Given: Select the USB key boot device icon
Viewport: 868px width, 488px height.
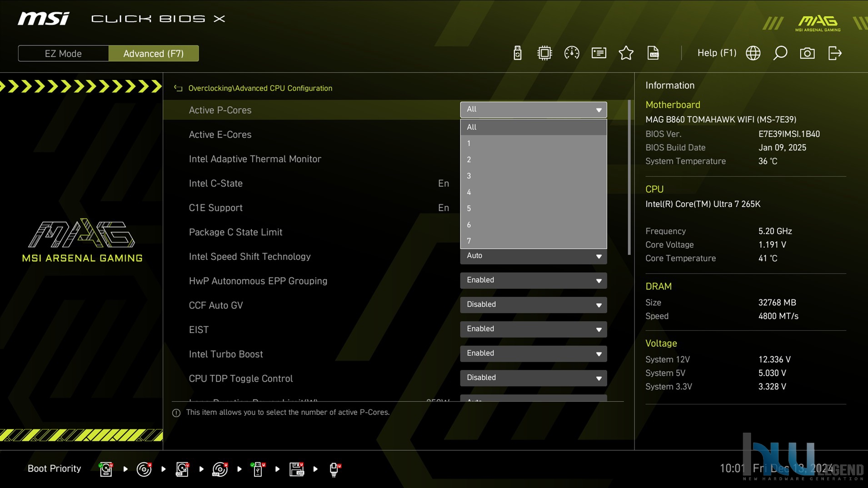Looking at the screenshot, I should pos(258,469).
